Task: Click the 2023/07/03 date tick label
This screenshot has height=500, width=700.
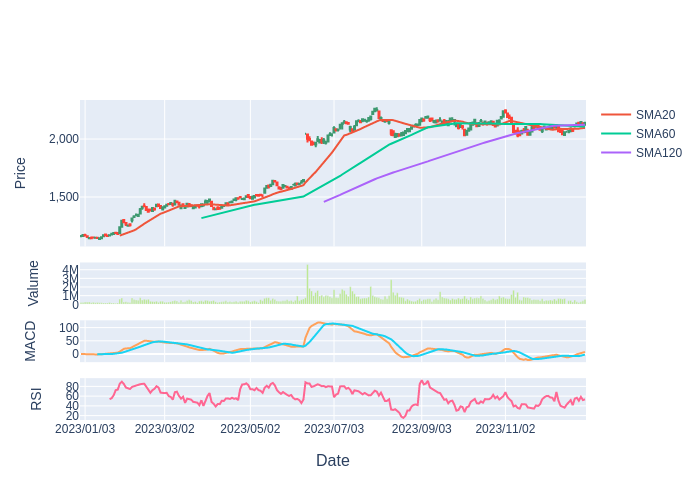Action: coord(334,429)
